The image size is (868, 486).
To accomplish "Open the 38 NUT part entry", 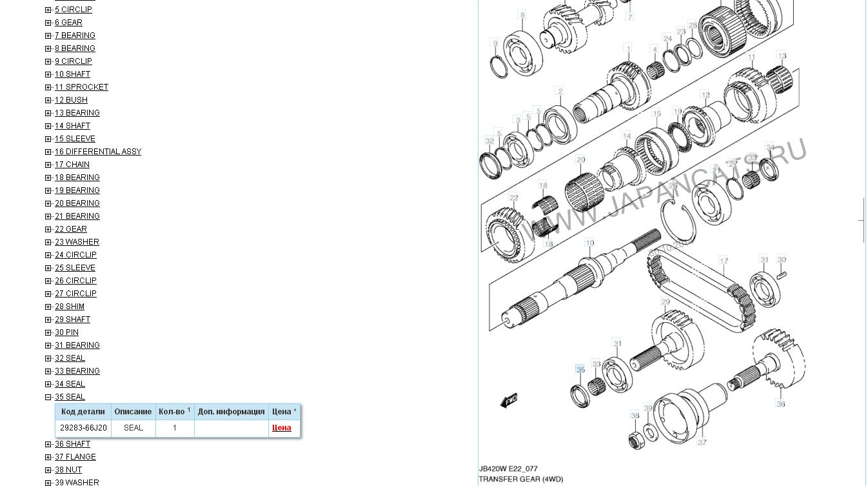I will coord(68,470).
